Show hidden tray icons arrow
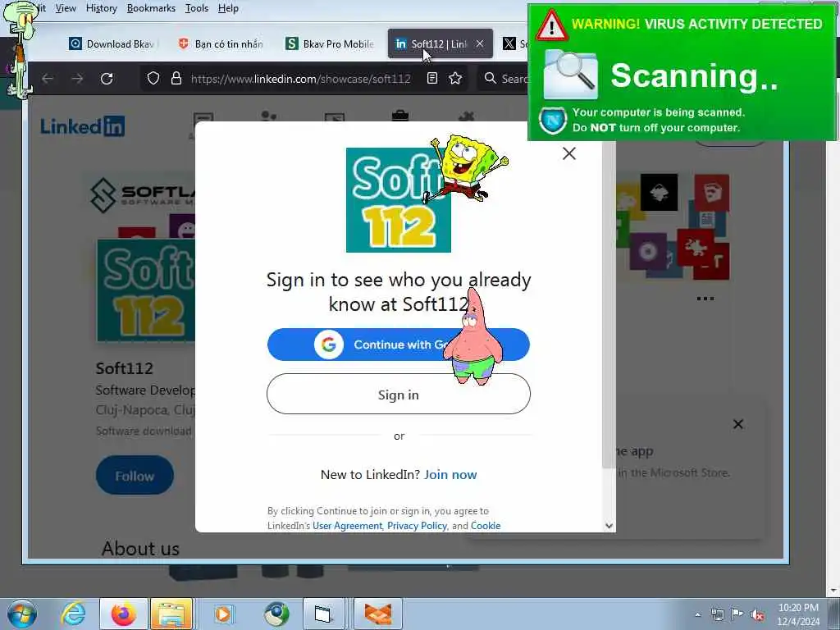Viewport: 840px width, 630px height. 697,614
